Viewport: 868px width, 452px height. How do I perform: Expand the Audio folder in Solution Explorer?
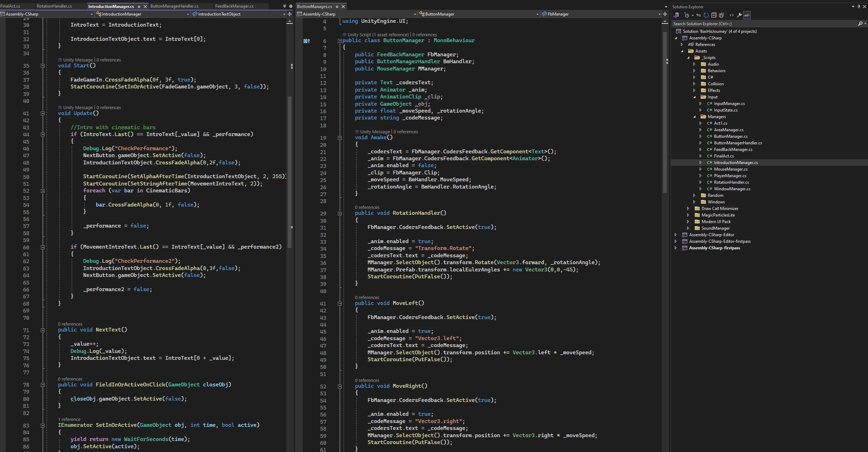point(694,64)
